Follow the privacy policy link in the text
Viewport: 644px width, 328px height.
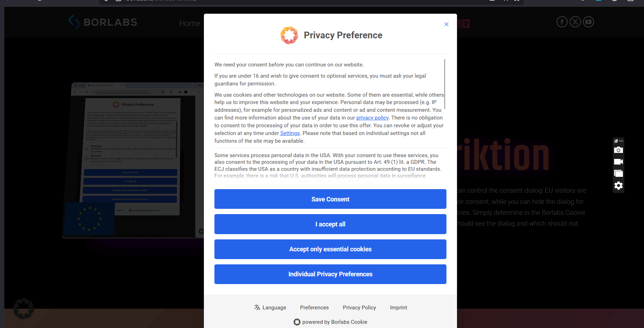click(x=372, y=118)
